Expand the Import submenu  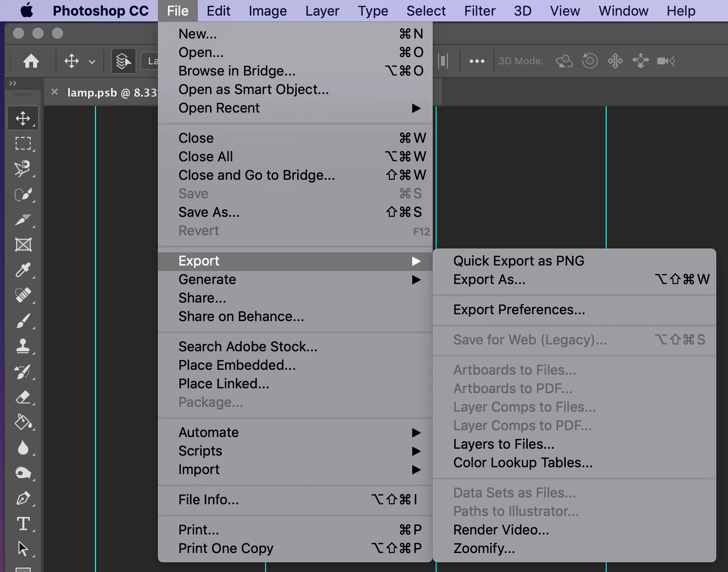click(x=295, y=470)
